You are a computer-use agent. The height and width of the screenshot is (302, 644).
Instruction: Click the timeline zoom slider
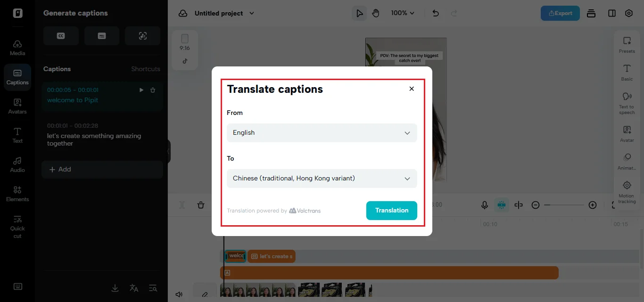pyautogui.click(x=564, y=205)
